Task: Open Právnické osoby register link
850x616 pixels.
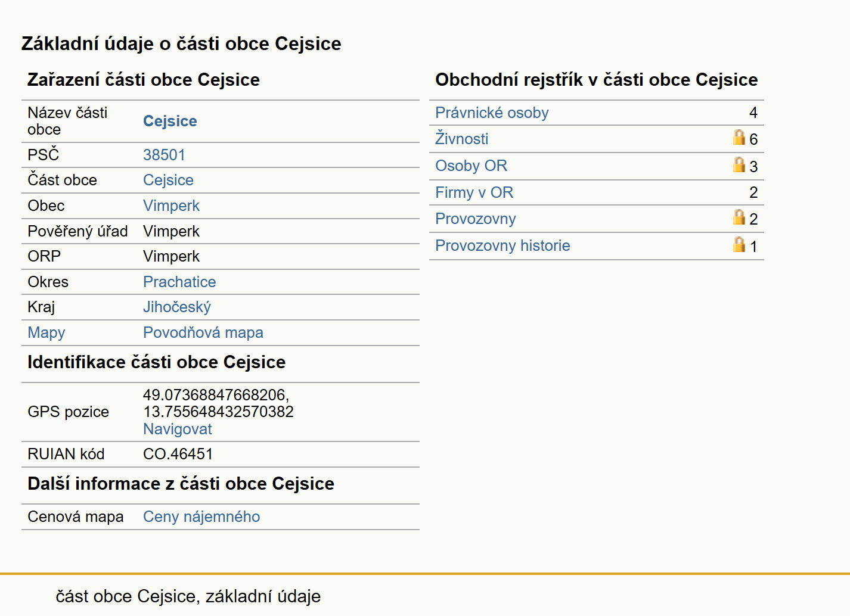Action: pos(492,113)
